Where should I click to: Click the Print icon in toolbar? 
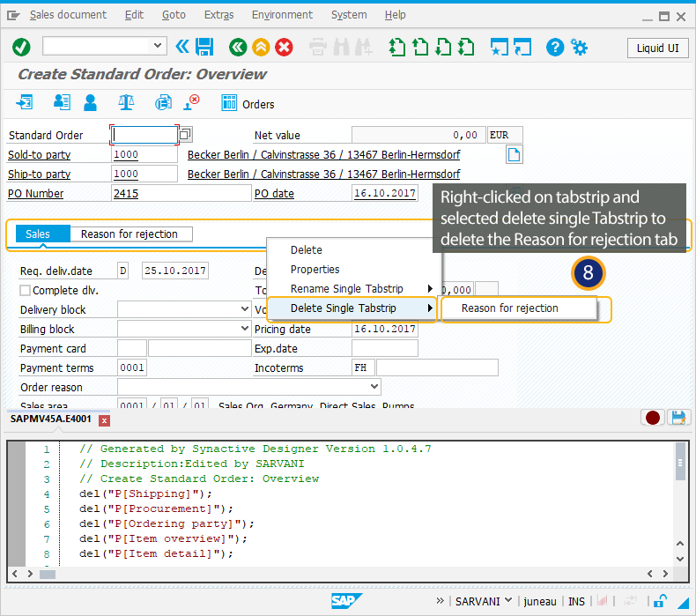(318, 47)
